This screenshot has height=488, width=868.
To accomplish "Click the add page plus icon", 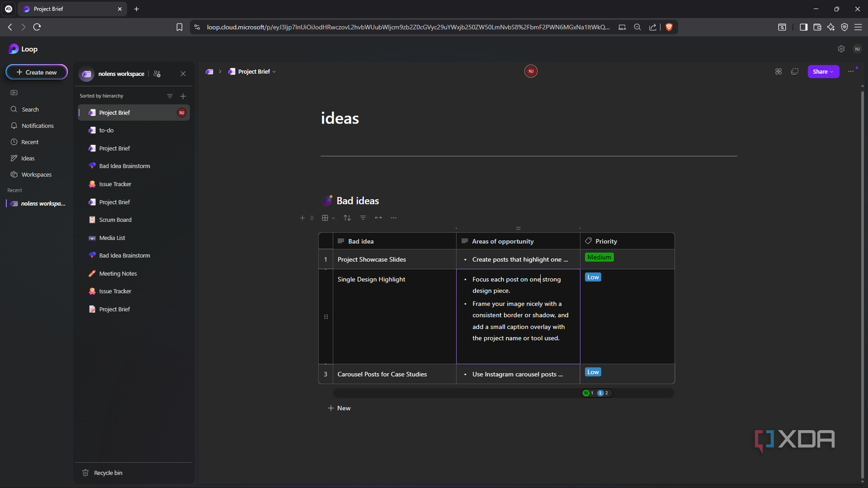I will point(183,96).
